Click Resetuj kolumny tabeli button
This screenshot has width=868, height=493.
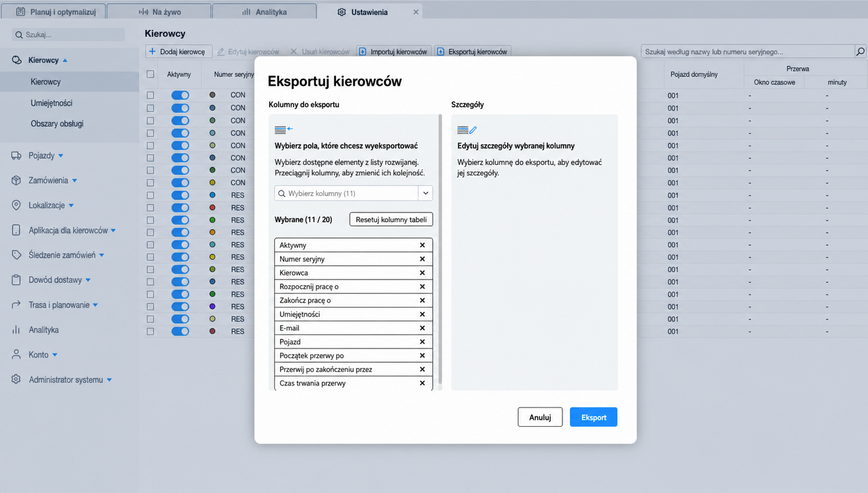coord(391,219)
